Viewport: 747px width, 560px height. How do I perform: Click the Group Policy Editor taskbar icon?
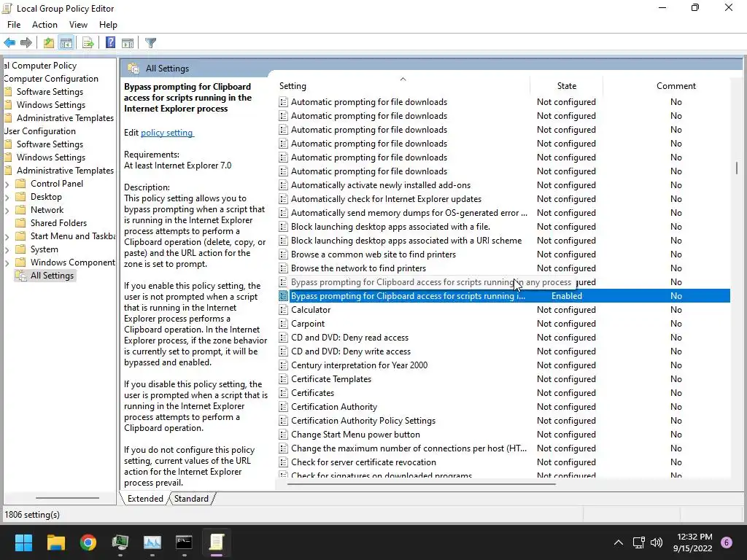[x=216, y=542]
